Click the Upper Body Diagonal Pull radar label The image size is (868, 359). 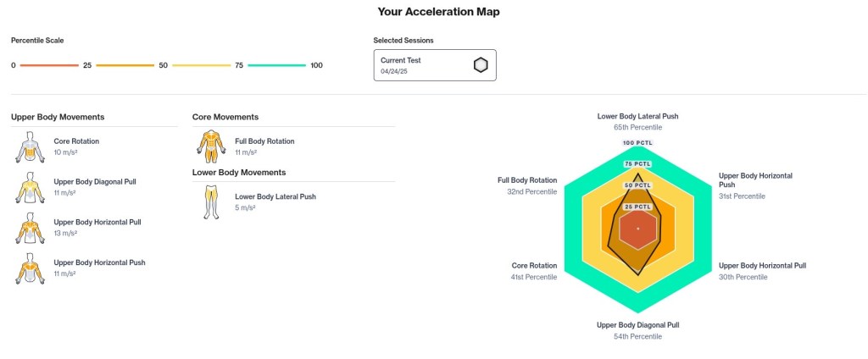click(x=637, y=324)
